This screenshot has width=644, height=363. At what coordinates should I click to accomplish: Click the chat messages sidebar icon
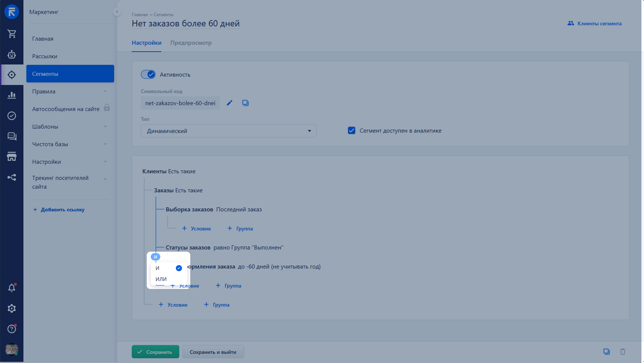point(12,136)
